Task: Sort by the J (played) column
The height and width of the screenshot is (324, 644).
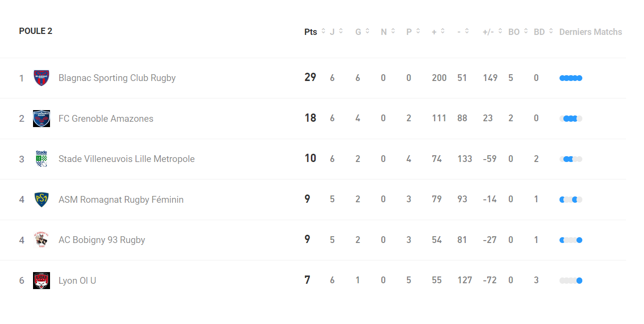Action: (x=336, y=32)
